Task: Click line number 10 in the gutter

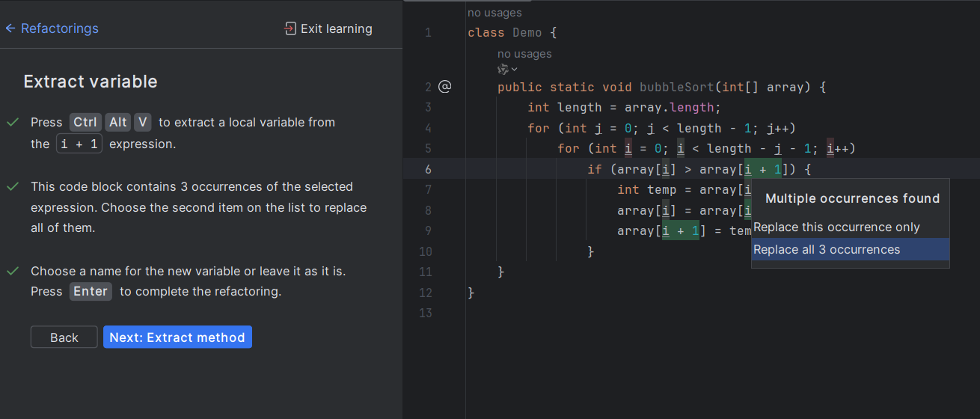Action: [425, 251]
